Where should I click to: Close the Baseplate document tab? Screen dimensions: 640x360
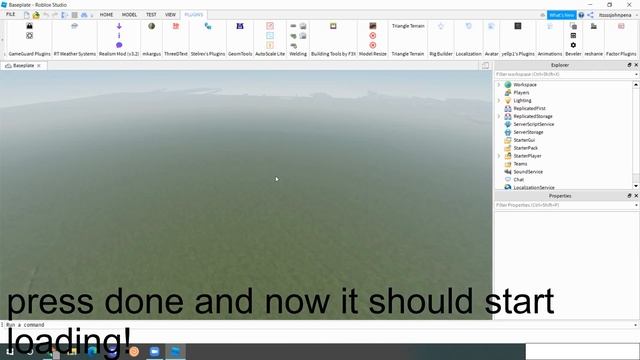tap(39, 65)
